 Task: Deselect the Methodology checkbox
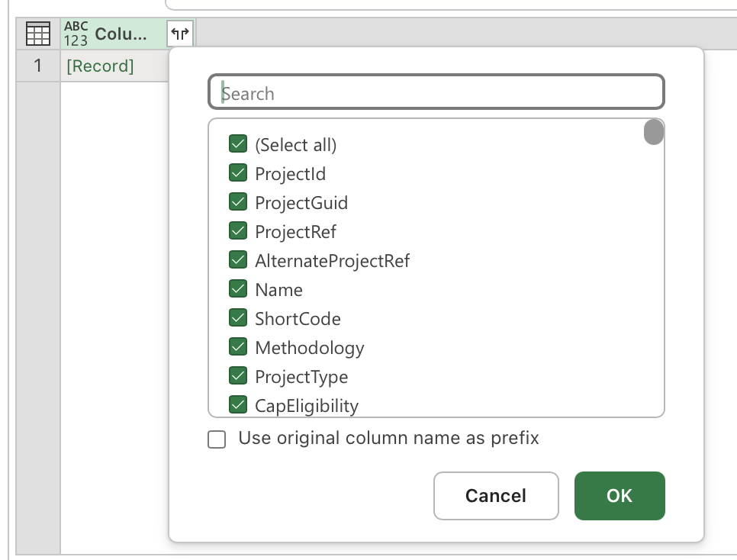(238, 347)
